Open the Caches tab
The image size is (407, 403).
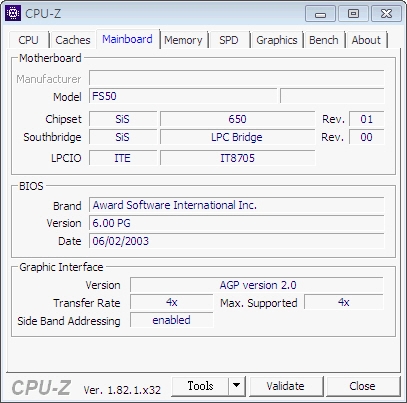coord(73,40)
